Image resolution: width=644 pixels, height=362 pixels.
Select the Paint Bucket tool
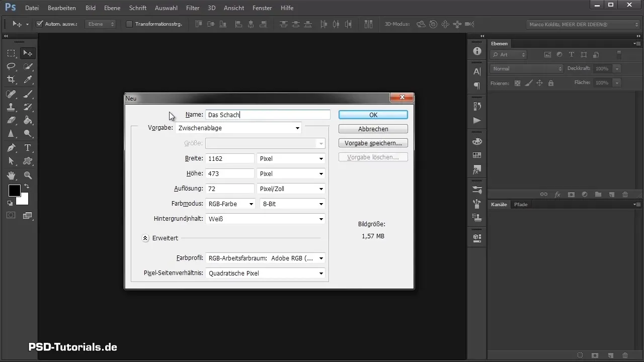28,120
